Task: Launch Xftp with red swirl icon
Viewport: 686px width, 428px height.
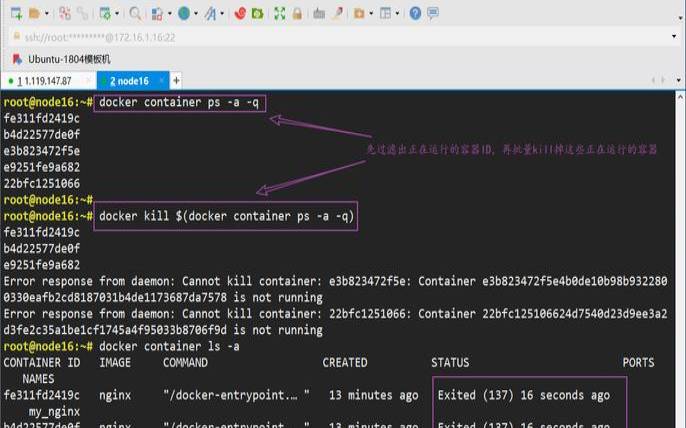Action: coord(240,14)
